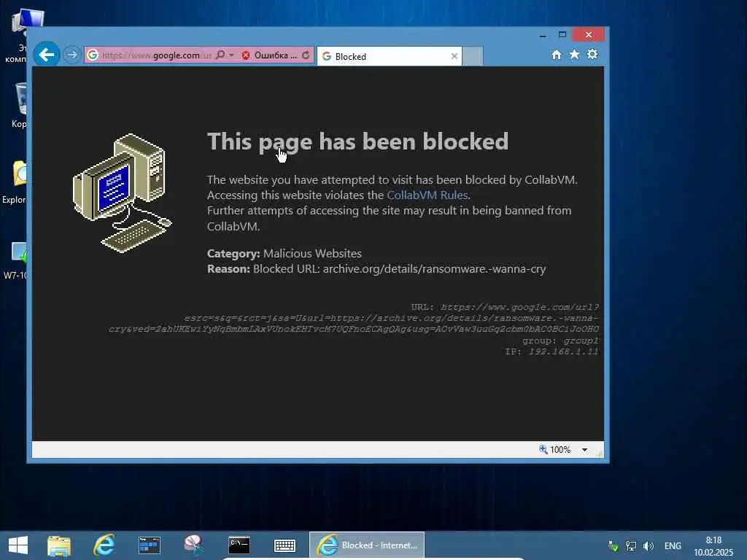Open the volume speaker tray icon

649,545
